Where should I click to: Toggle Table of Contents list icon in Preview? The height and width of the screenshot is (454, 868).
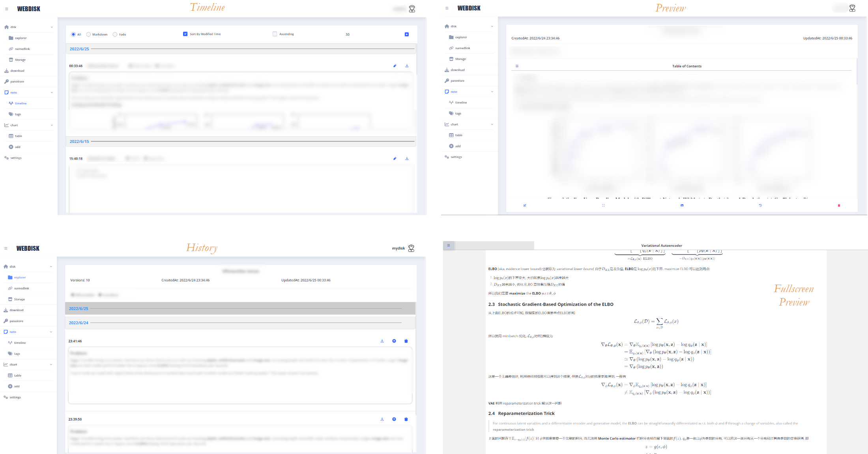(x=517, y=66)
